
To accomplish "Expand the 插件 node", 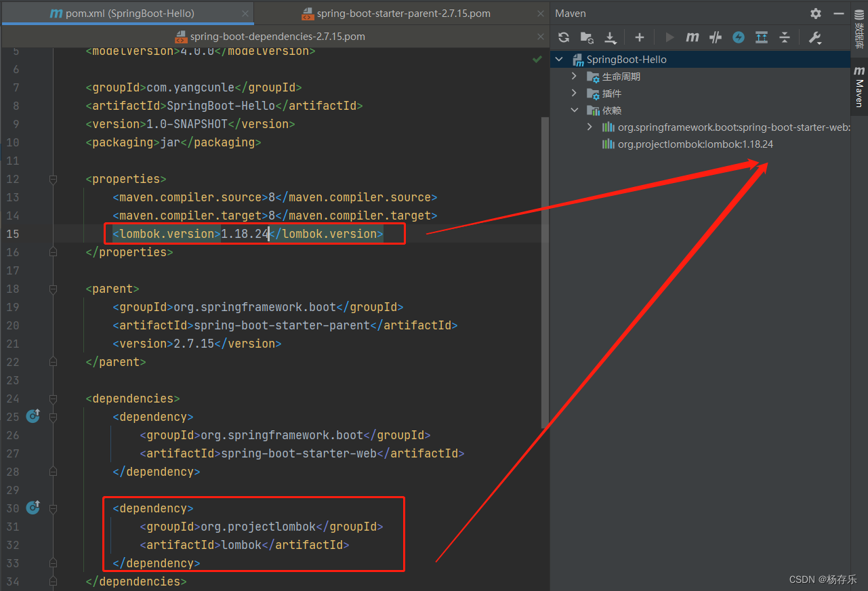I will (x=575, y=94).
